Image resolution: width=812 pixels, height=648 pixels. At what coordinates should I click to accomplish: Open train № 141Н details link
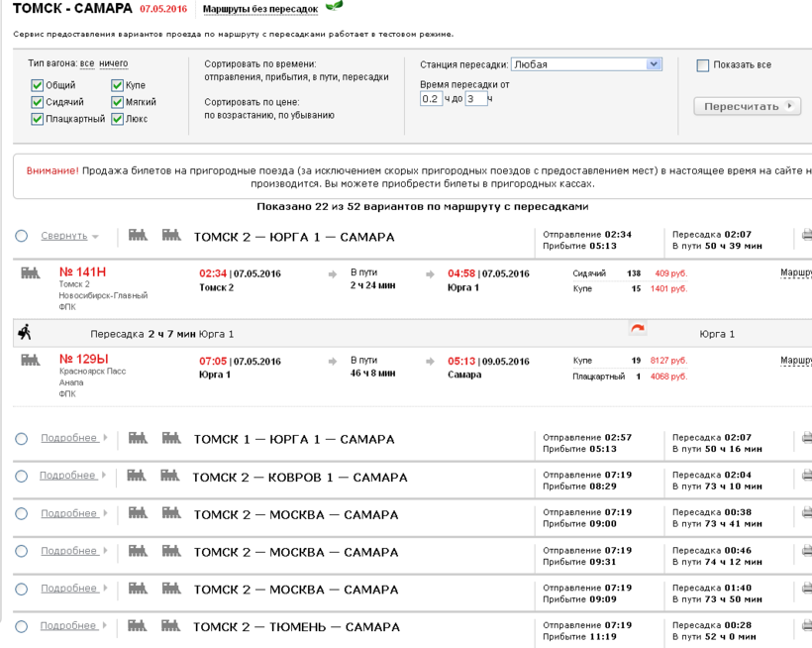tap(83, 271)
